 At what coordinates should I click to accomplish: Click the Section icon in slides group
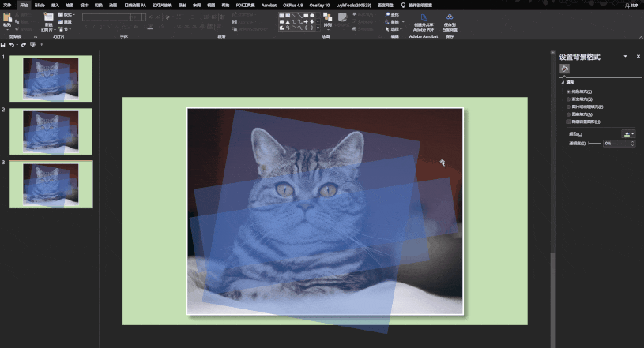(x=60, y=29)
